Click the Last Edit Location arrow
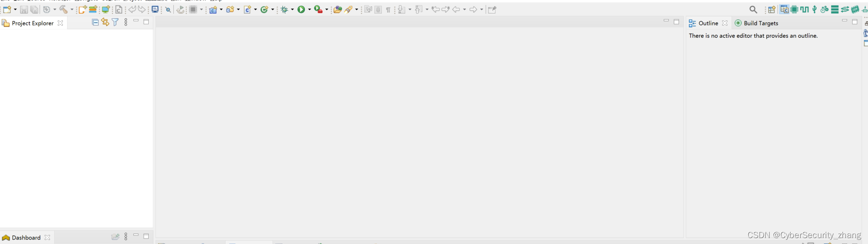This screenshot has height=244, width=868. pos(435,9)
